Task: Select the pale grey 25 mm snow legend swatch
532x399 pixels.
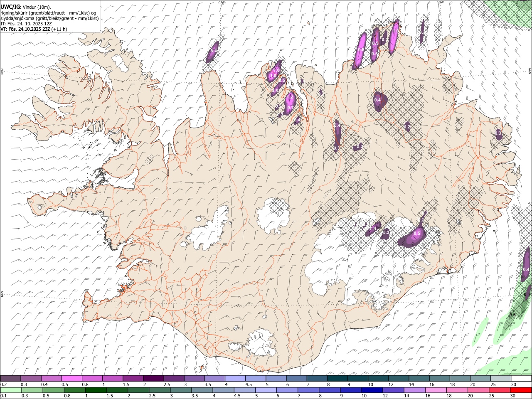Action: [x=500, y=379]
